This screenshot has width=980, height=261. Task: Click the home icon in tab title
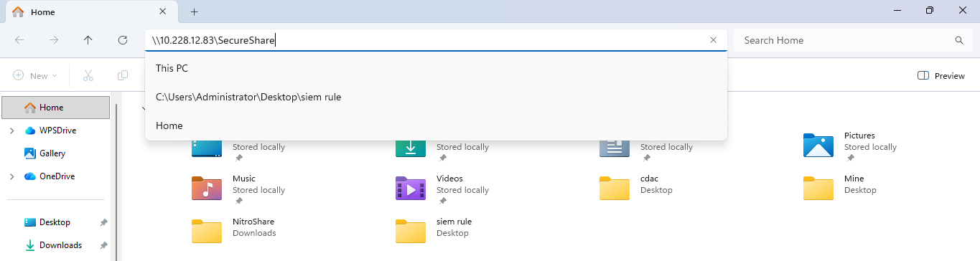click(x=19, y=11)
